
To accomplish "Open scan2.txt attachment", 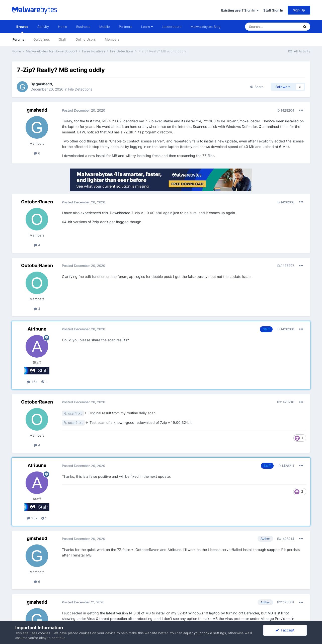I will [73, 423].
